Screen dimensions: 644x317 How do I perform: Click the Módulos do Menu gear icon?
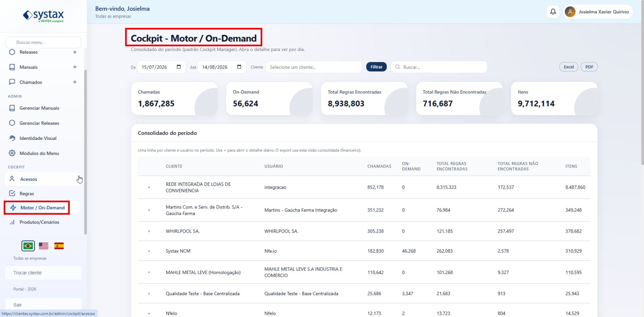[12, 153]
